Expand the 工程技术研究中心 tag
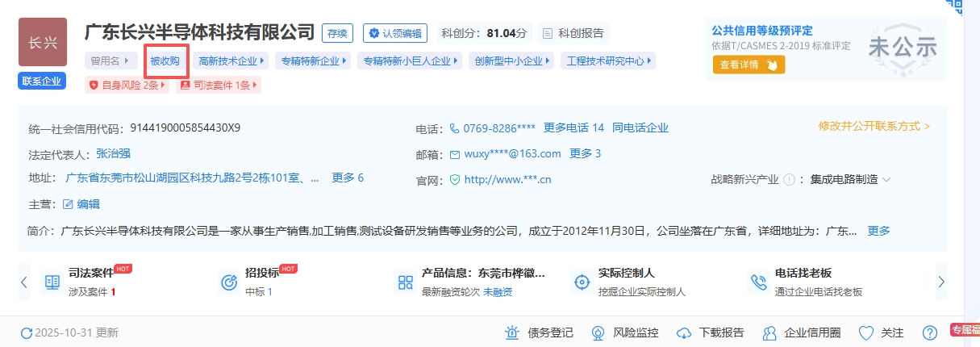 [x=608, y=61]
